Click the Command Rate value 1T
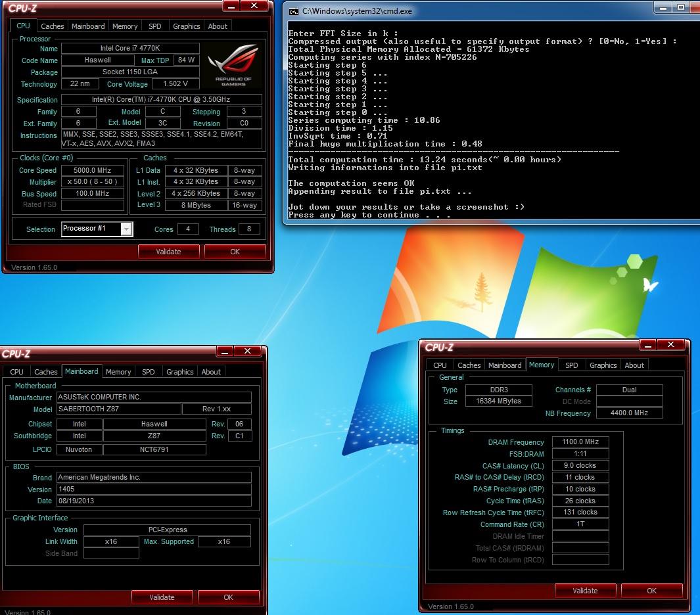The image size is (700, 615). [580, 524]
